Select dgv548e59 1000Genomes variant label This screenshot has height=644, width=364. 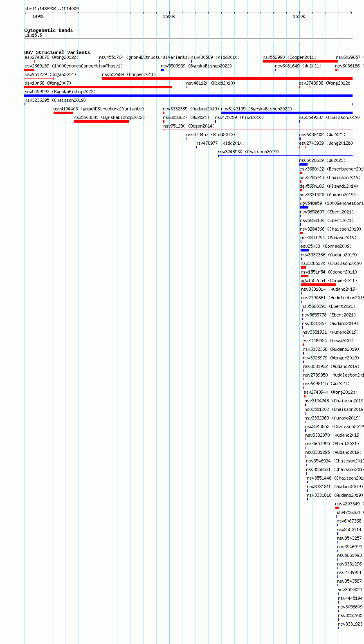tap(332, 203)
